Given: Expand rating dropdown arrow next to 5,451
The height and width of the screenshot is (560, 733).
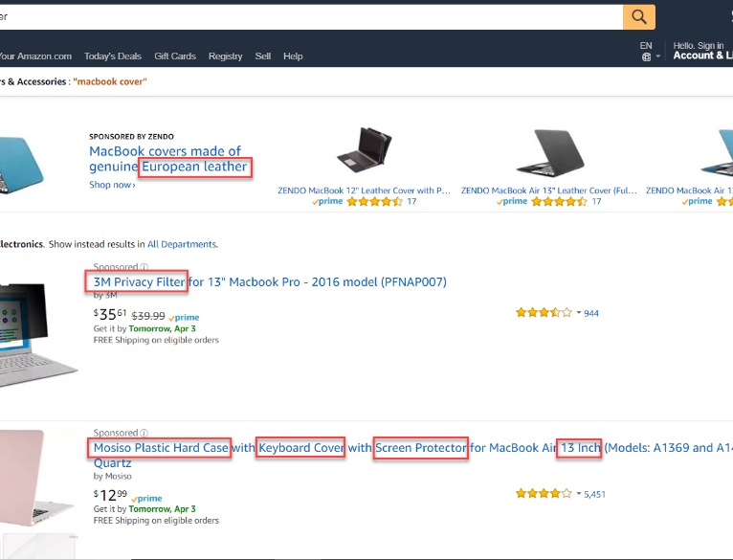Looking at the screenshot, I should point(578,495).
